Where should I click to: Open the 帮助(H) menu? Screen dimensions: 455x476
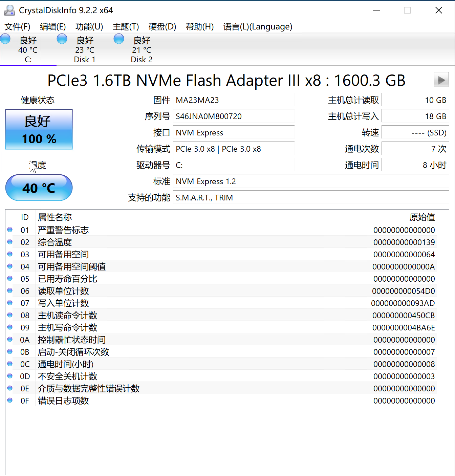200,27
